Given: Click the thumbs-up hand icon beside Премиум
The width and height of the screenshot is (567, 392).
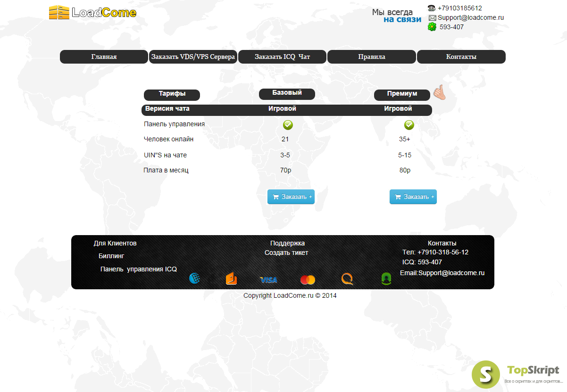Looking at the screenshot, I should (x=440, y=92).
